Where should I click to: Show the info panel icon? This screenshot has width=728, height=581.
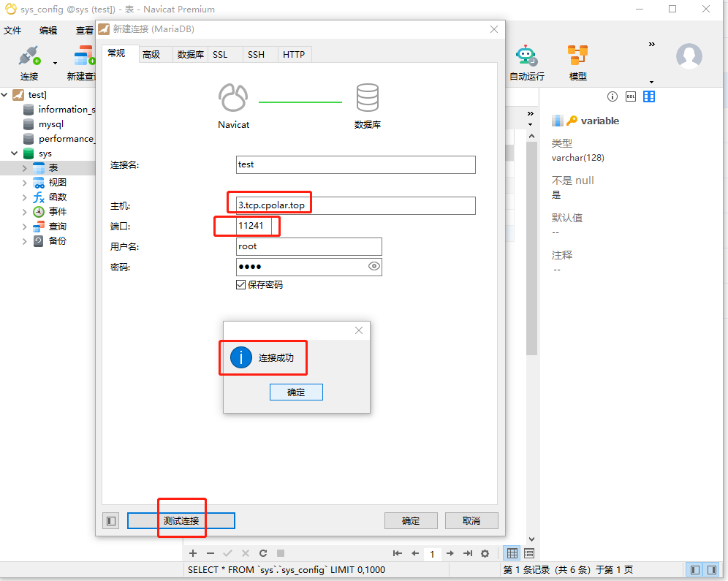pos(613,96)
